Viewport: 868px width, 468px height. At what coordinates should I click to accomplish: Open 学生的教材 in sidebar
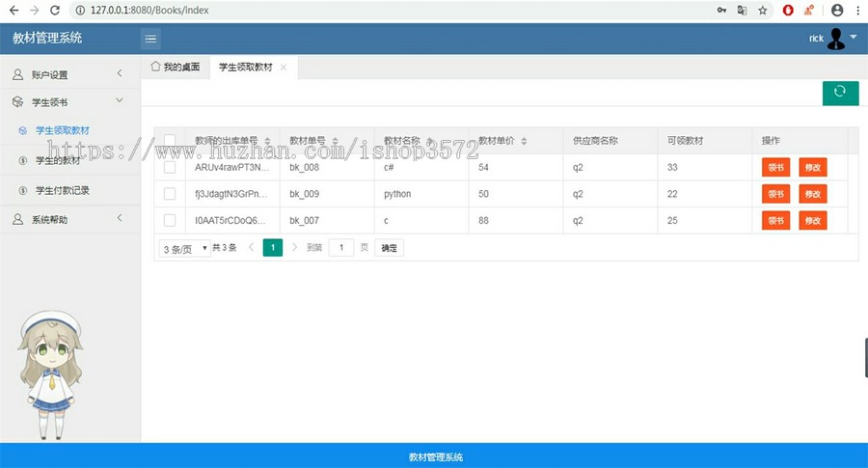point(58,160)
